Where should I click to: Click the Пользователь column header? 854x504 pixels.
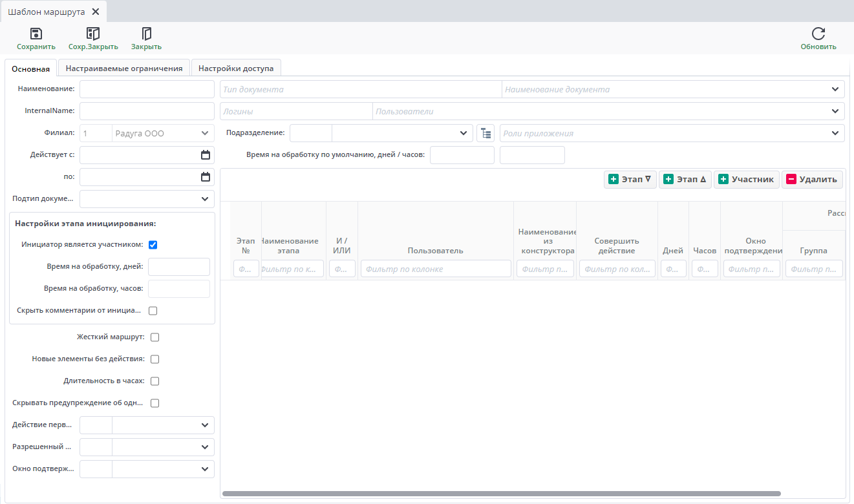point(436,251)
